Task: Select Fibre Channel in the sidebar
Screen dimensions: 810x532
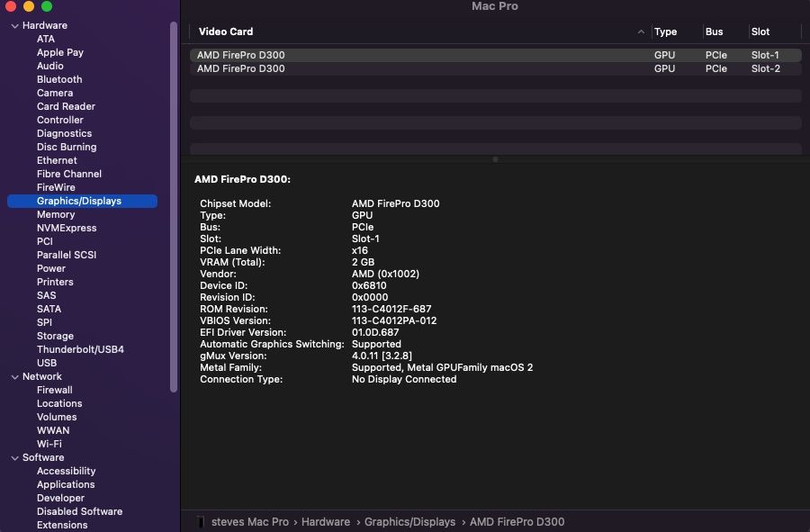Action: tap(68, 174)
